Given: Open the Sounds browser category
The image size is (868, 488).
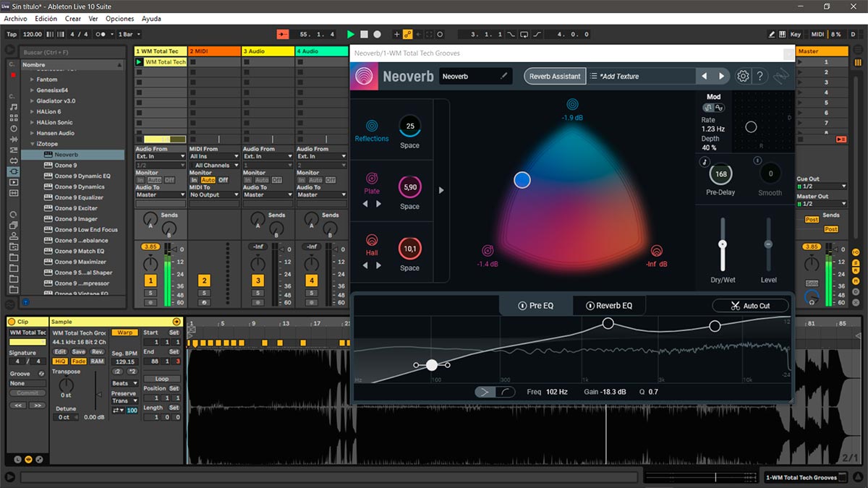Looking at the screenshot, I should pos(14,106).
